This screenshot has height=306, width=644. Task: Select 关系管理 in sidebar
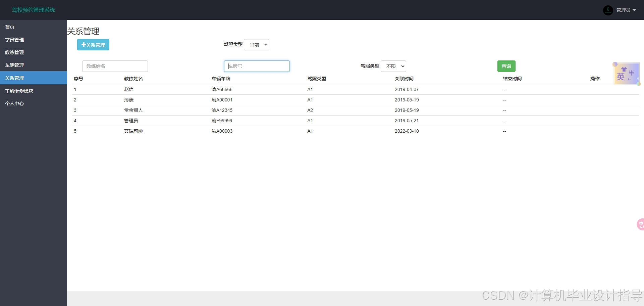(34, 78)
